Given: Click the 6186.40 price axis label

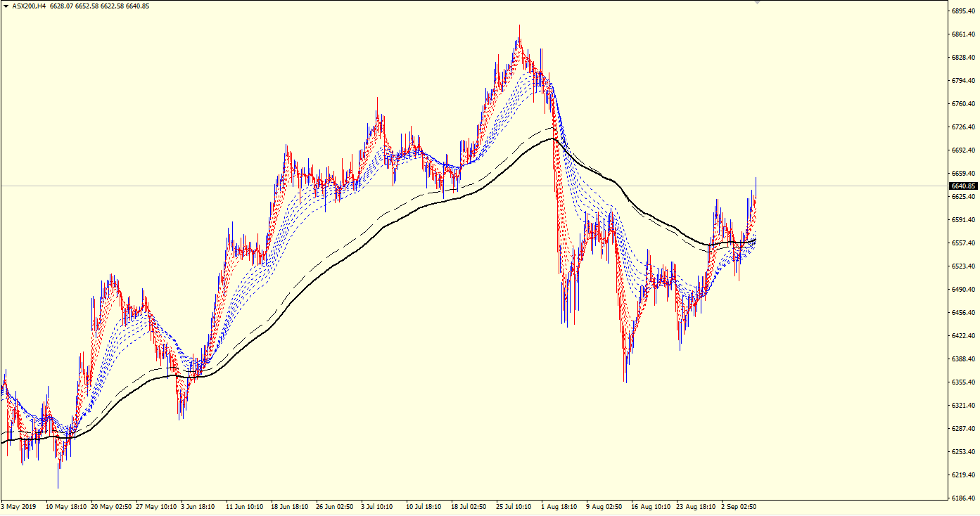Looking at the screenshot, I should point(962,498).
